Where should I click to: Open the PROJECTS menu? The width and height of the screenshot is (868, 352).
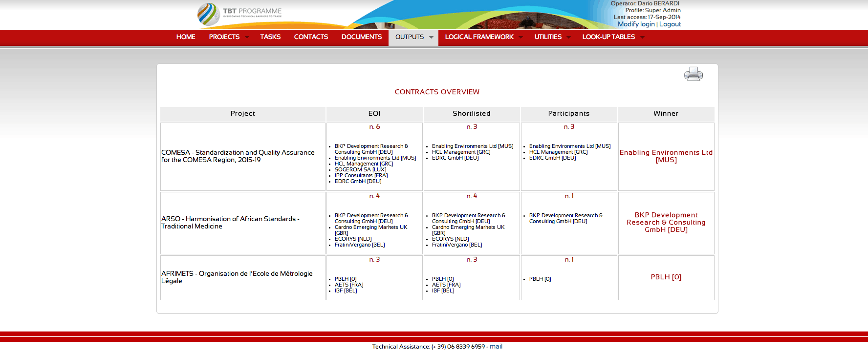pos(224,37)
